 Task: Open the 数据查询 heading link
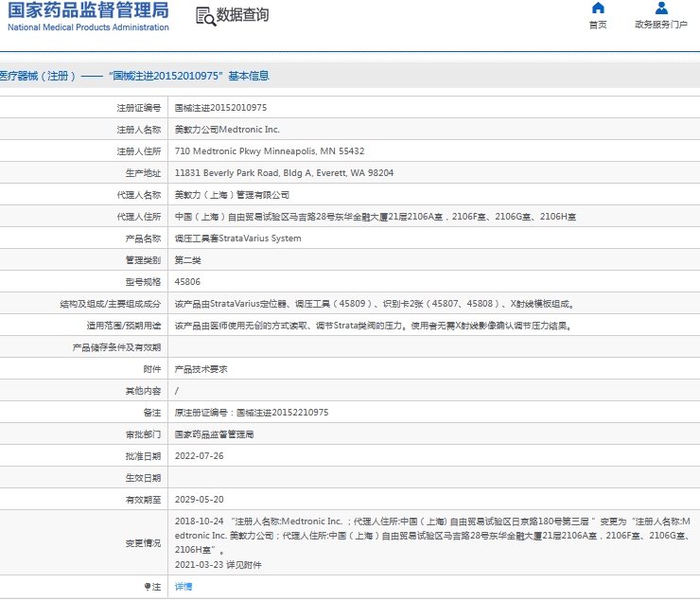tap(242, 15)
